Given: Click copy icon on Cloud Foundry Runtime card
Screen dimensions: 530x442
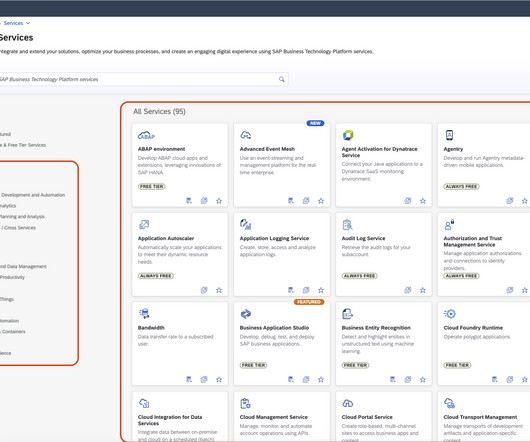Looking at the screenshot, I should tap(510, 379).
